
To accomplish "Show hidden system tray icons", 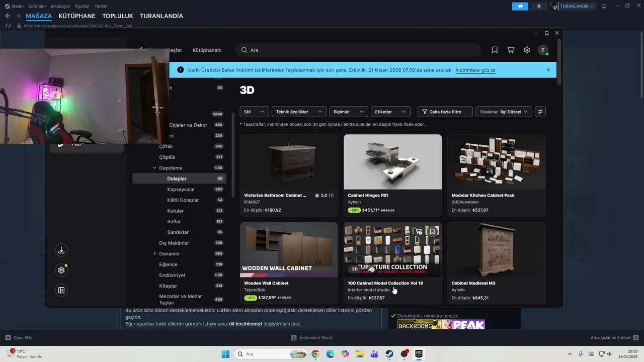I will 570,354.
